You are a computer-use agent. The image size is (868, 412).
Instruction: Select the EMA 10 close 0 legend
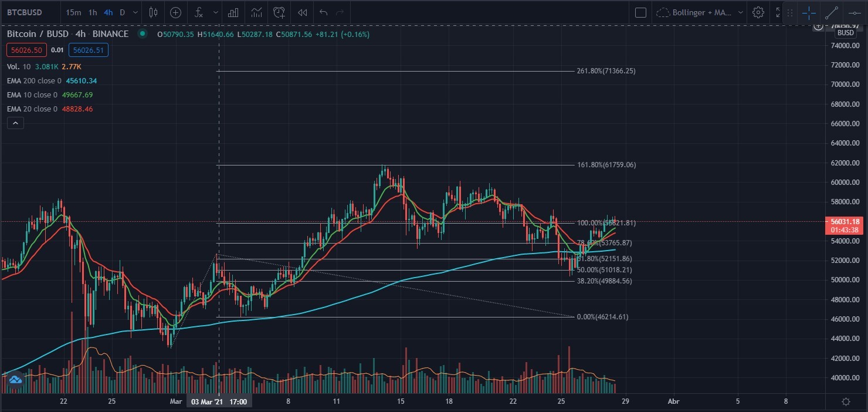pos(50,95)
